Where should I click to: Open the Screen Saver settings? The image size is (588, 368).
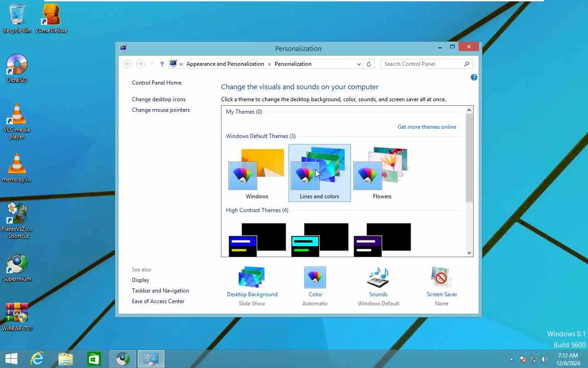tap(441, 286)
